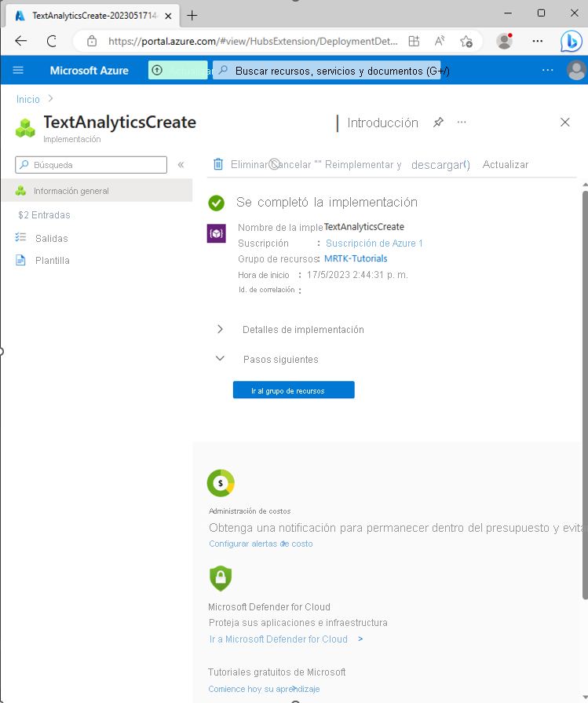Open Azure header more options ellipsis
Image resolution: width=588 pixels, height=703 pixels.
[x=548, y=70]
